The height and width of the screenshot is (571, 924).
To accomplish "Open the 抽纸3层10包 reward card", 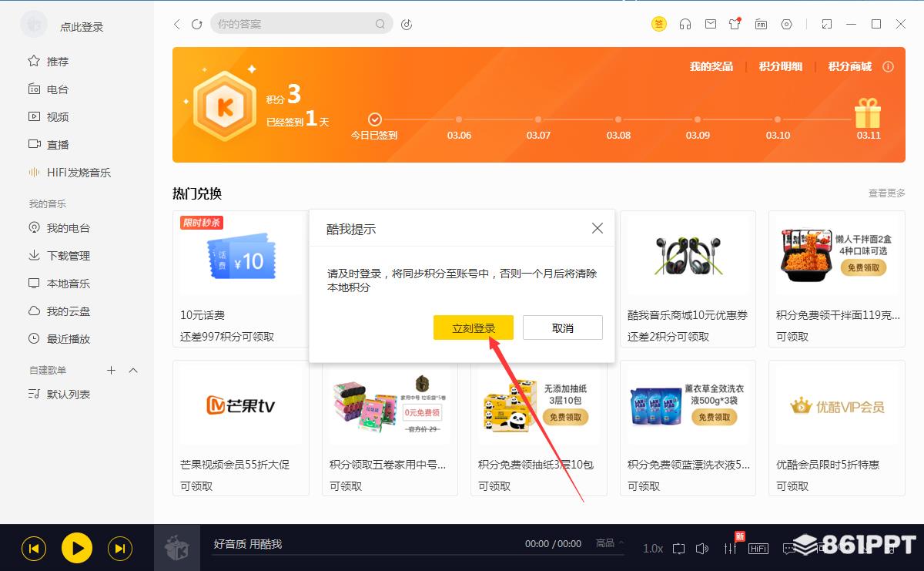I will (x=539, y=428).
